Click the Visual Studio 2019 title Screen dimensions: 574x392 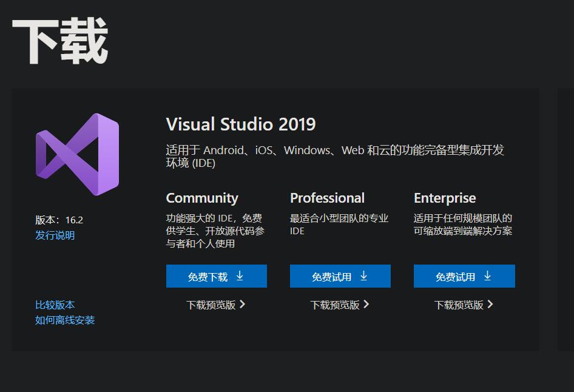(241, 124)
